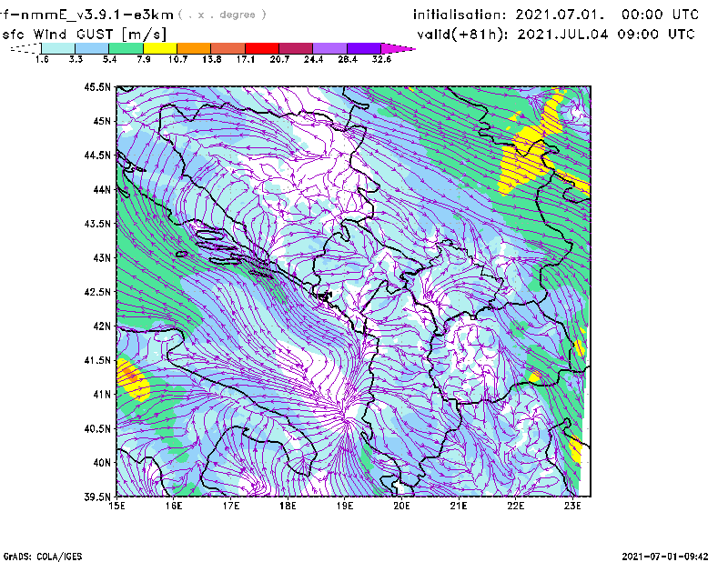This screenshot has height=562, width=728.
Task: Click the legend value 1.6
Action: 42,59
